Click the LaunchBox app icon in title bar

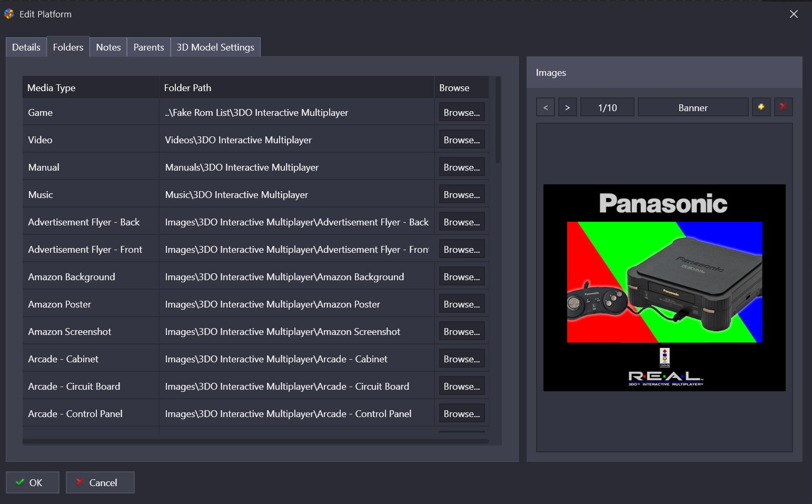9,14
